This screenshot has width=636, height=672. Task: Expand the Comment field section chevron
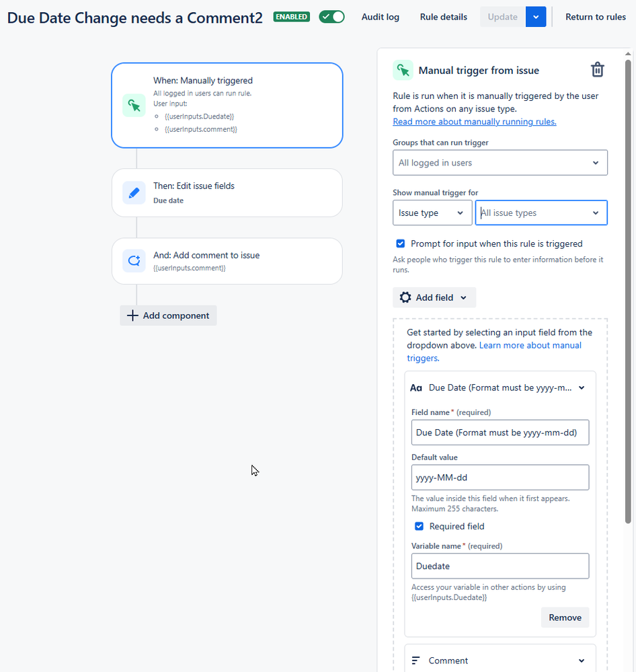coord(582,661)
